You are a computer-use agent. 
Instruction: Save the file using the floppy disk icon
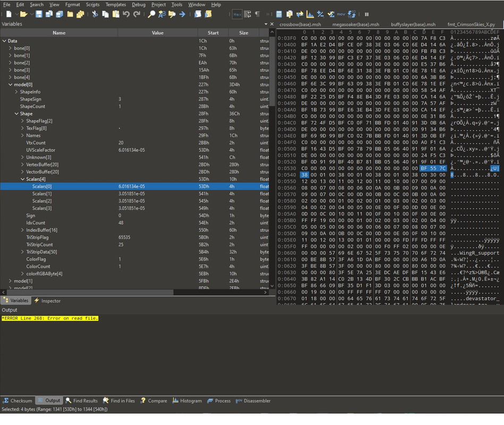pos(39,14)
